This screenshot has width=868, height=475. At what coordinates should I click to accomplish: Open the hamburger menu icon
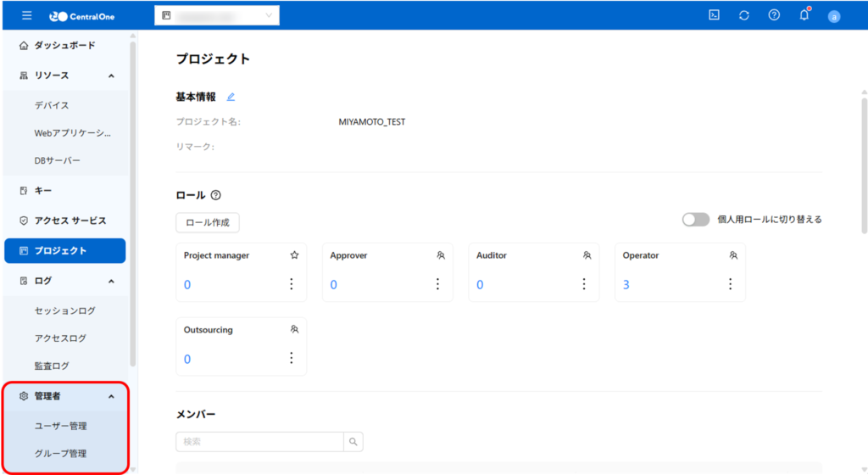point(26,15)
